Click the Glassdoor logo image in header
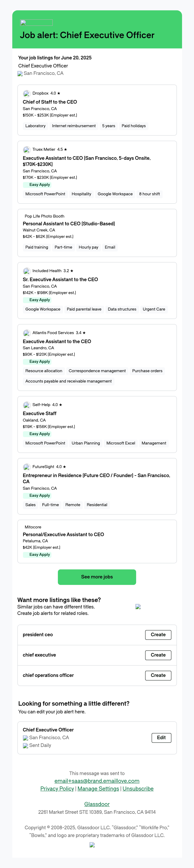Screen dimensions: 194x868 click(36, 23)
